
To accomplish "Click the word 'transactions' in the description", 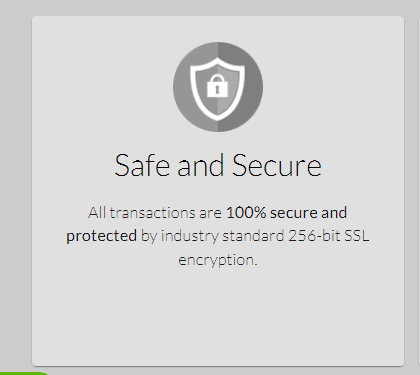I will coord(153,213).
